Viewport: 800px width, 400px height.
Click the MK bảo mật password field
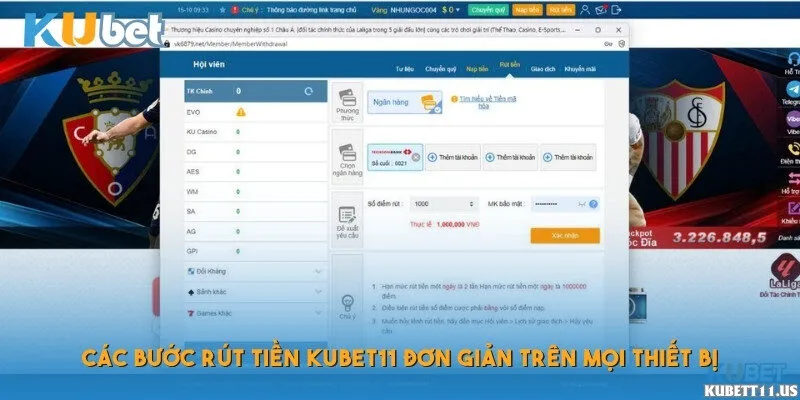pos(565,204)
